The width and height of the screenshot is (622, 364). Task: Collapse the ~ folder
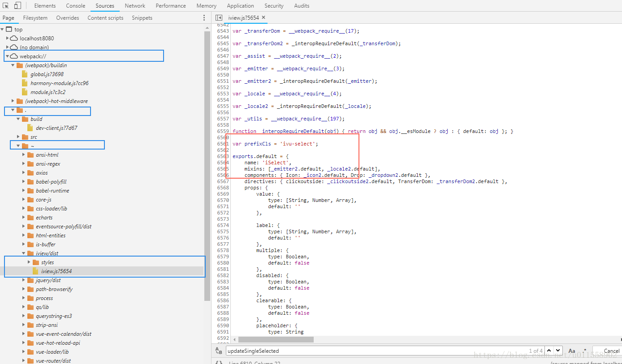pyautogui.click(x=18, y=146)
